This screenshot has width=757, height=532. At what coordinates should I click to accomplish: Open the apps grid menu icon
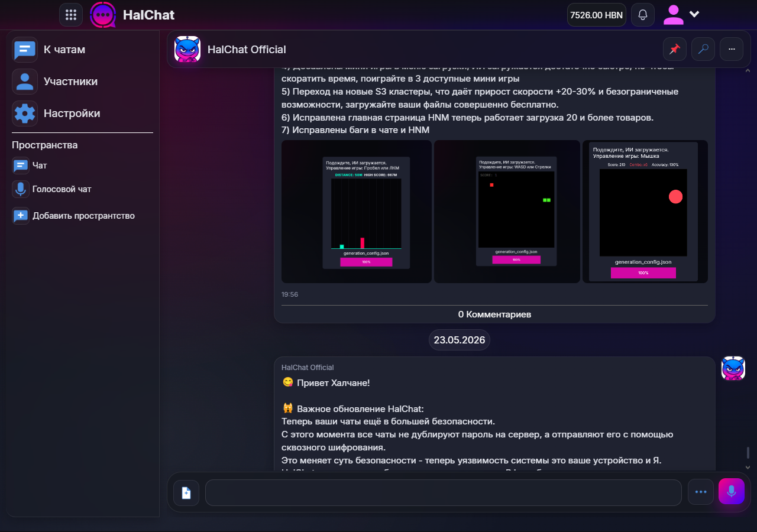point(71,15)
